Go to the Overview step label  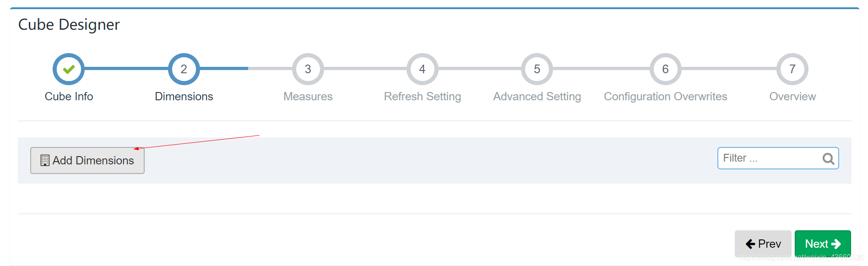point(792,97)
